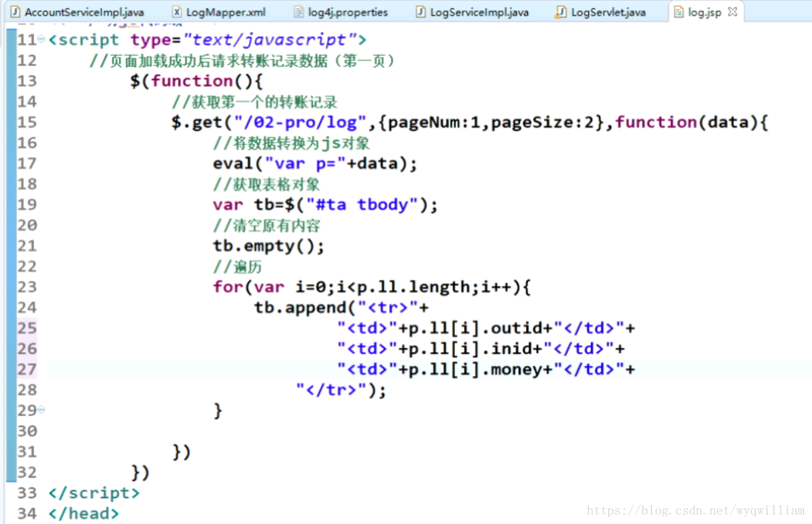Click the properties file icon of log4j.properties
The image size is (812, 524).
[x=299, y=12]
